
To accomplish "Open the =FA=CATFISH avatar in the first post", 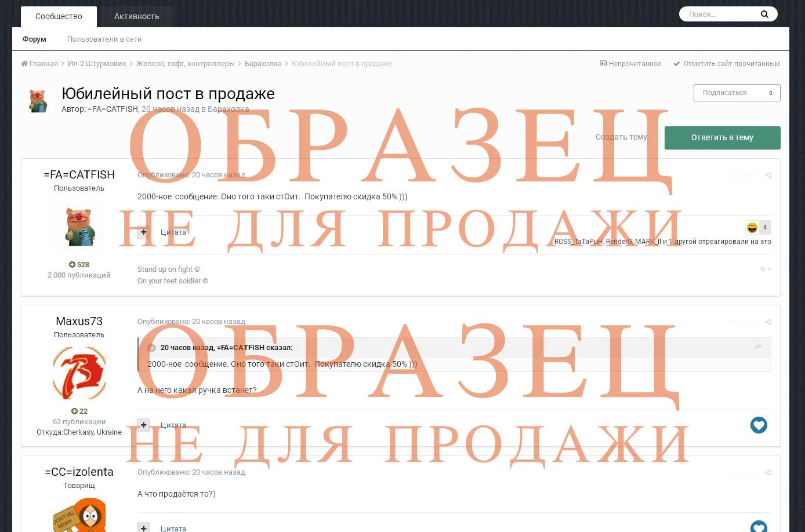I will pos(79,226).
